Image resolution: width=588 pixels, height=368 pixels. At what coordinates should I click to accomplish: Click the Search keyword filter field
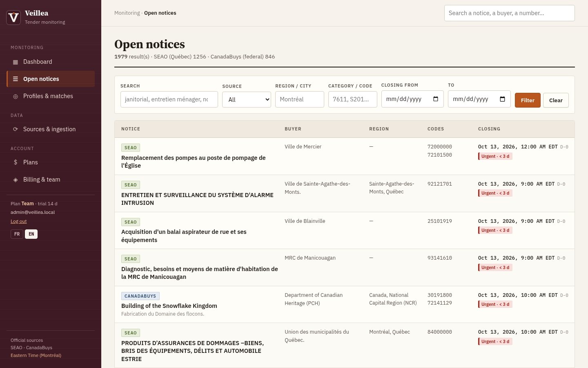coord(169,99)
